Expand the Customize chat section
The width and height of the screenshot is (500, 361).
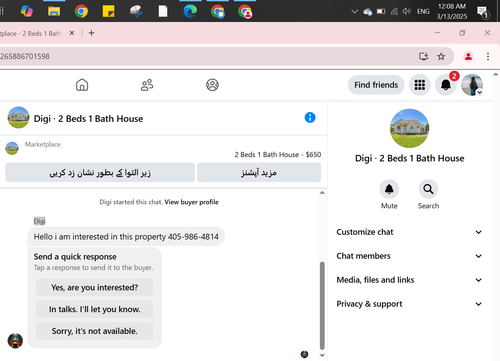pyautogui.click(x=409, y=232)
